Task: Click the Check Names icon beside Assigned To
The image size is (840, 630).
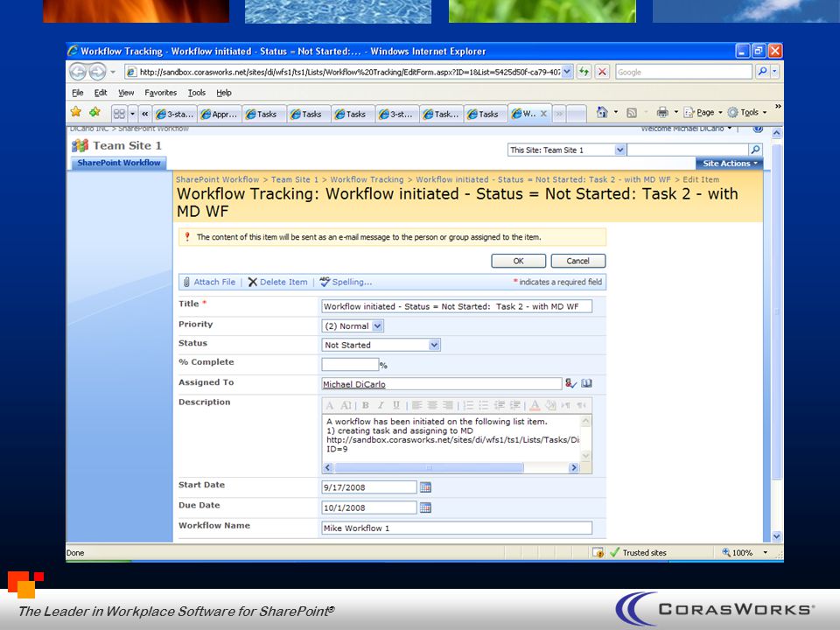Action: [570, 383]
